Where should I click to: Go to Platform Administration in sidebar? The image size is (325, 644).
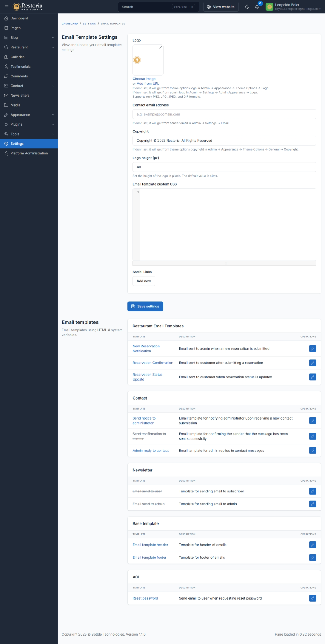[x=29, y=153]
